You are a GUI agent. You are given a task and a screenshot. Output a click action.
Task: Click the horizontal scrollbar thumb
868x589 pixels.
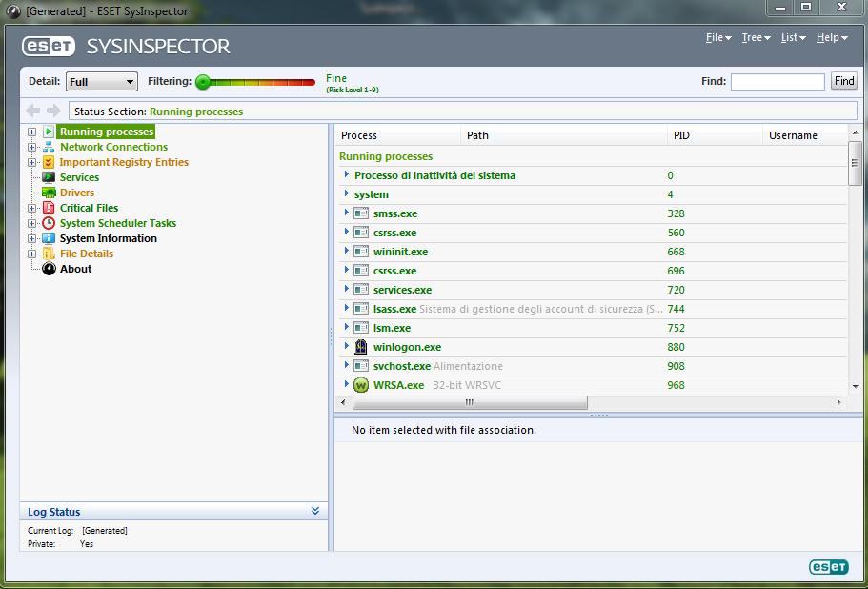point(470,402)
